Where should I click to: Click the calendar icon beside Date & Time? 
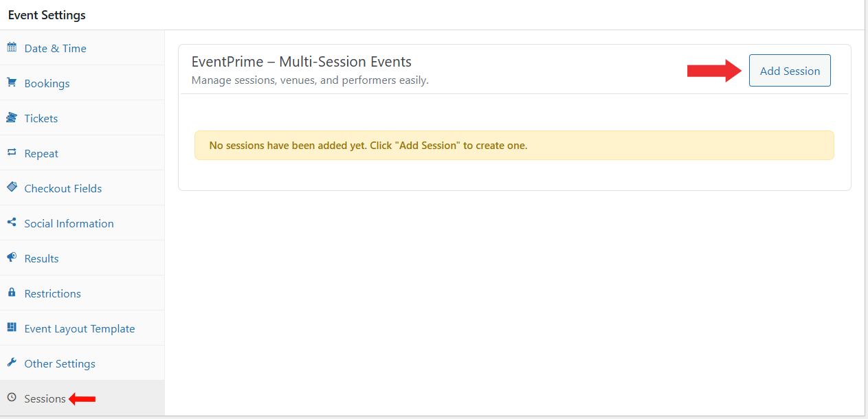tap(12, 47)
